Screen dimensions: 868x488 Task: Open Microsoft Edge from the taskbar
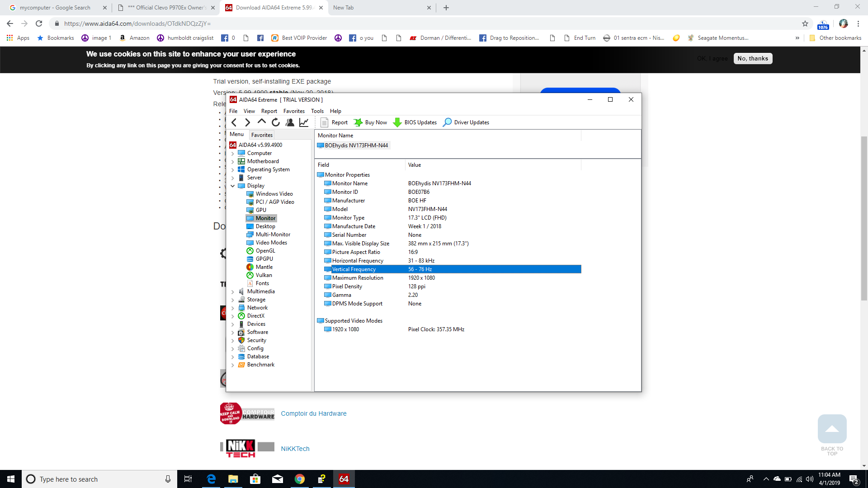point(211,479)
